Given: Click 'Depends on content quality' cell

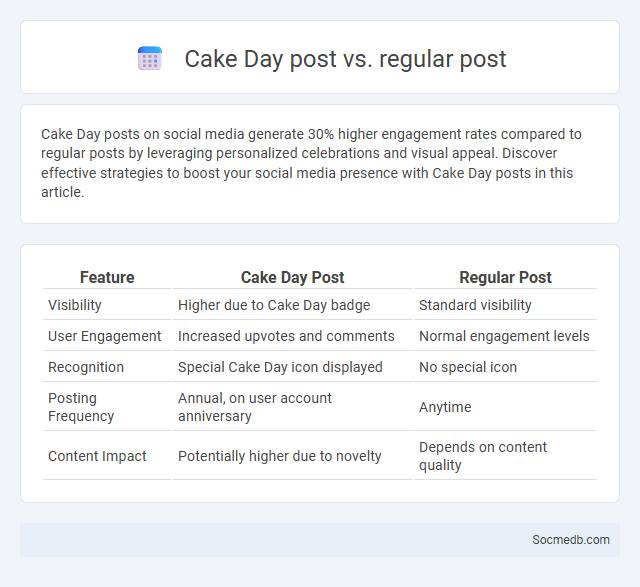Looking at the screenshot, I should pyautogui.click(x=482, y=456).
